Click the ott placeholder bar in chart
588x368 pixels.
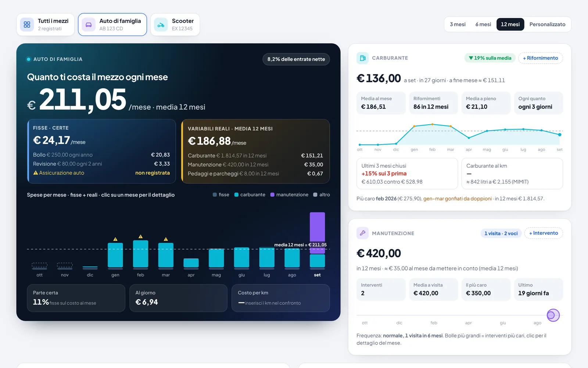point(39,265)
